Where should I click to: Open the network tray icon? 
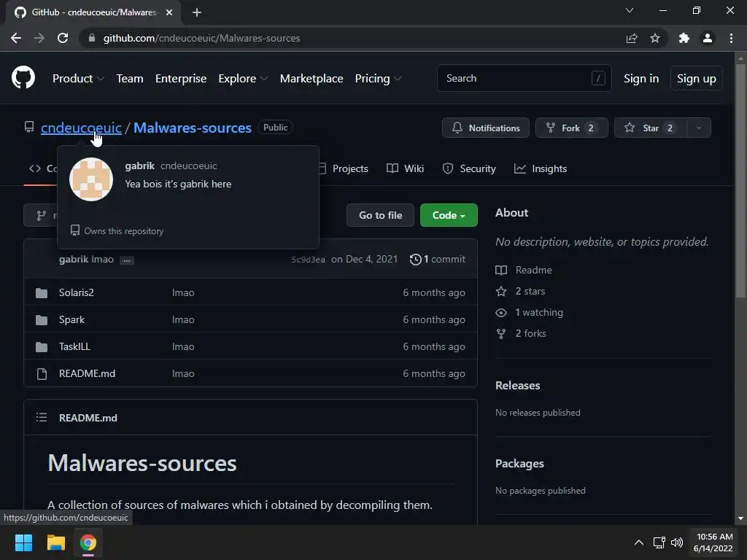click(659, 542)
